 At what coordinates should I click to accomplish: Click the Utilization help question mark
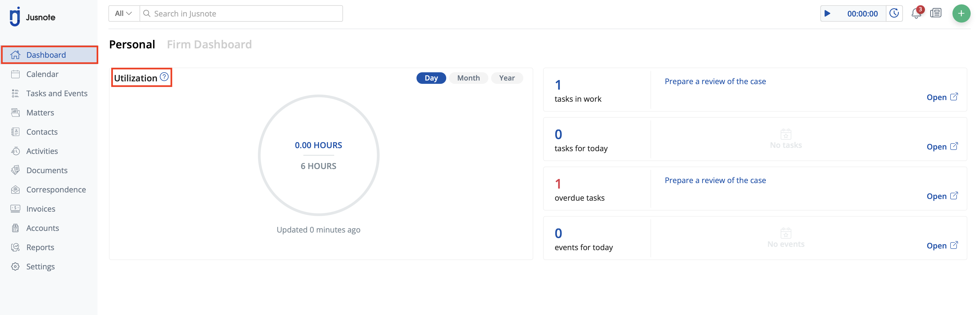[x=164, y=77]
